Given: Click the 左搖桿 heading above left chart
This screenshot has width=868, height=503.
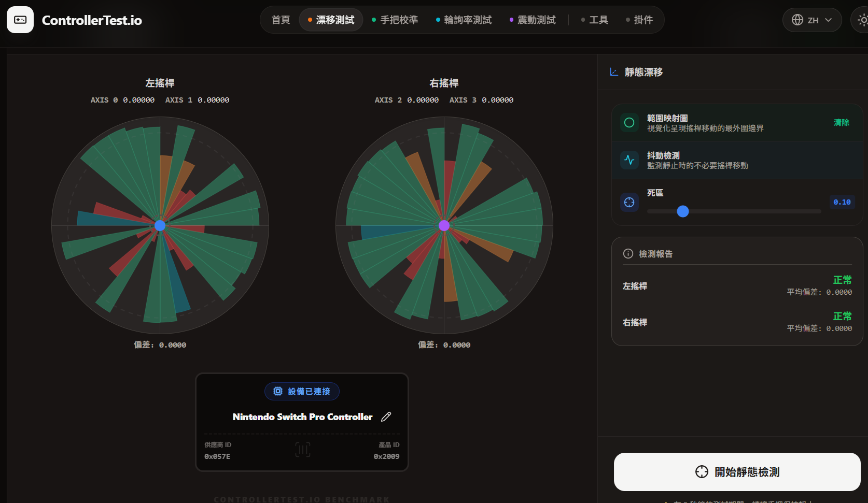Looking at the screenshot, I should pyautogui.click(x=160, y=83).
